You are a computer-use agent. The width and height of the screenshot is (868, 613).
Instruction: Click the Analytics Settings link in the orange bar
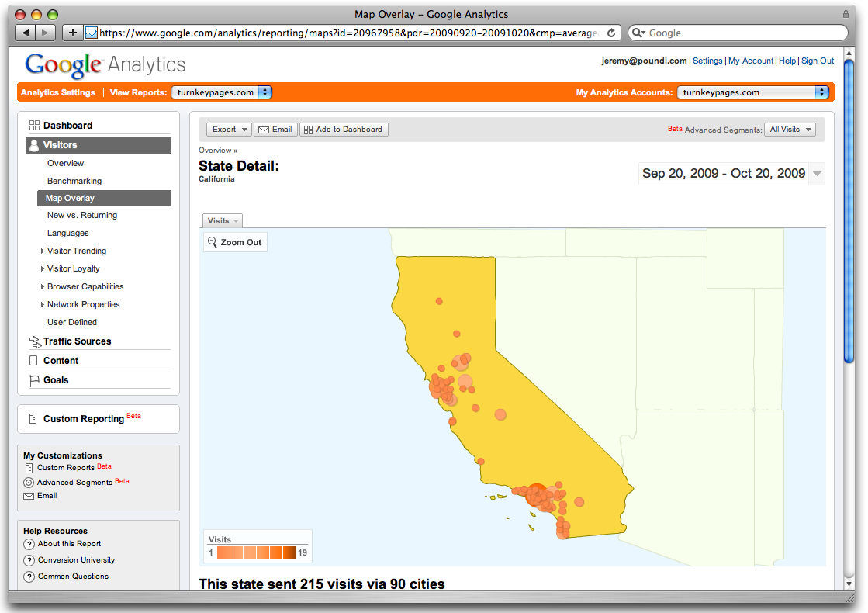pyautogui.click(x=58, y=92)
